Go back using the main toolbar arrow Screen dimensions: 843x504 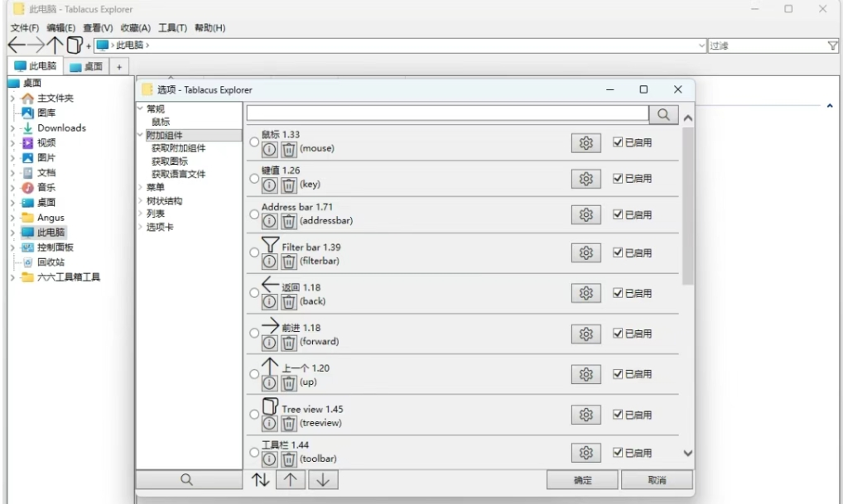pos(17,46)
